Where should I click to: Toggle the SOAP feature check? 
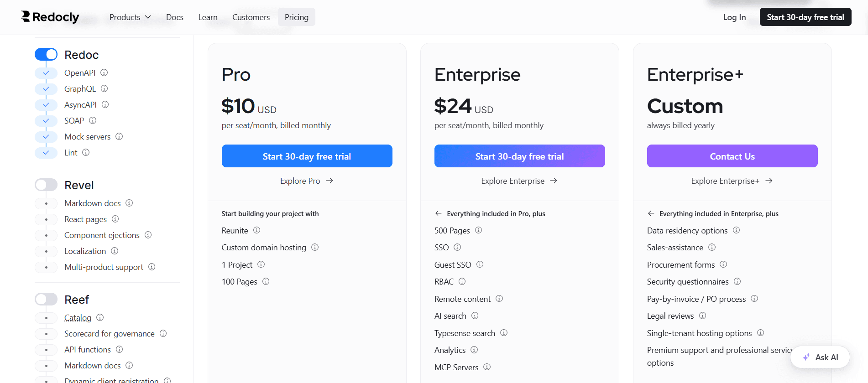[46, 121]
